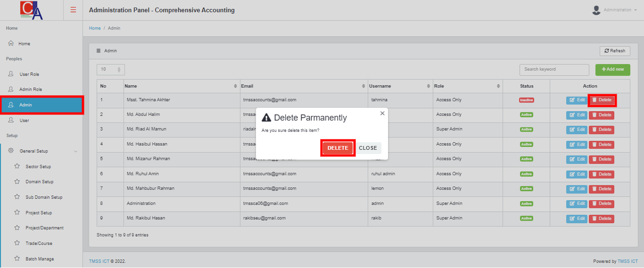Edit Md. Hasibul Hassan's row

point(577,145)
